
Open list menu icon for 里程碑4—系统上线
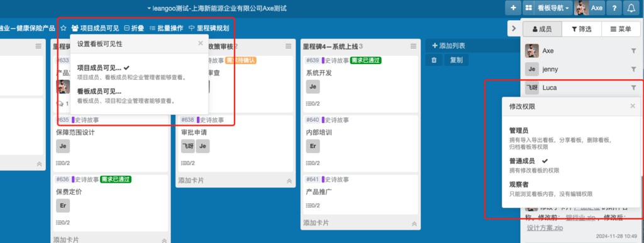coord(414,46)
